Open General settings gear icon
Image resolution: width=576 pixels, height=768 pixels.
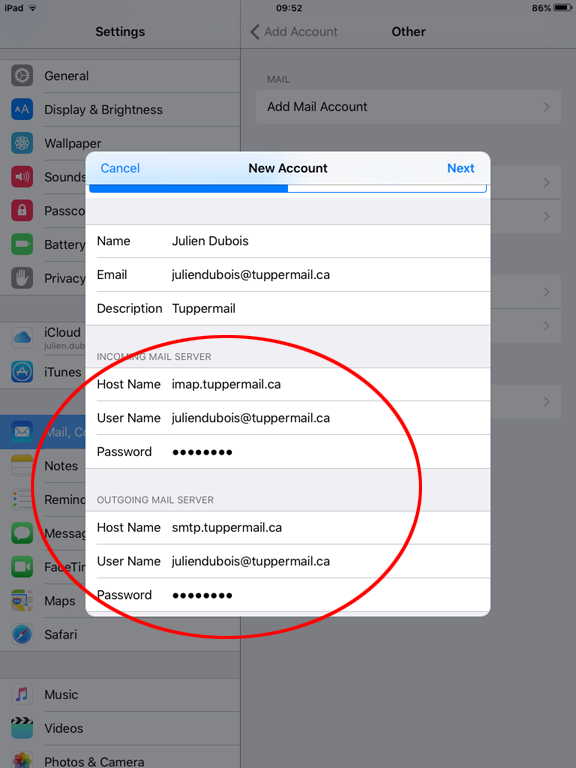pos(22,75)
